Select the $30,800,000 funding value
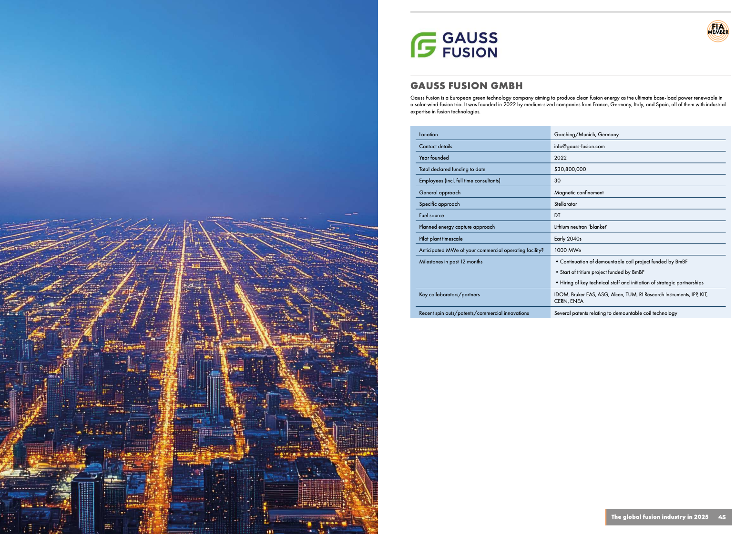This screenshot has width=756, height=534. pyautogui.click(x=570, y=169)
